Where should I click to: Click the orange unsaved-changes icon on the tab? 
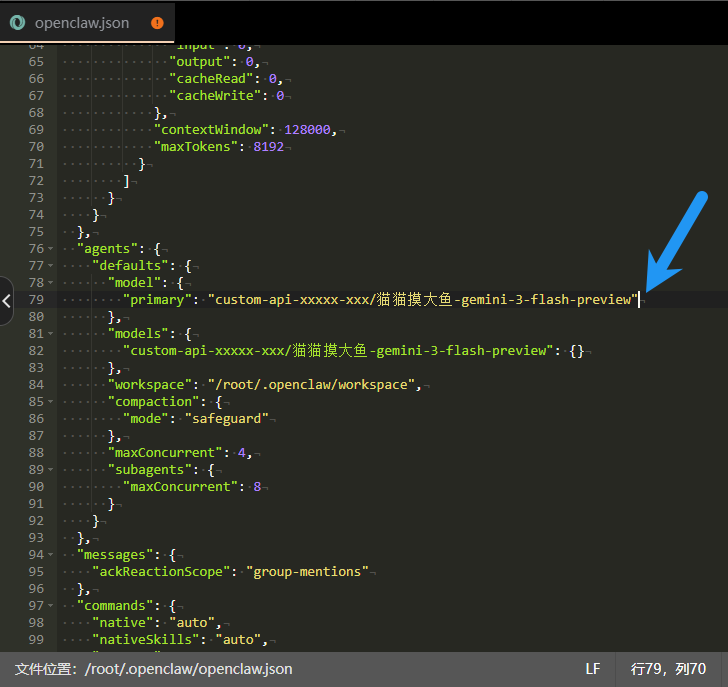pyautogui.click(x=157, y=22)
